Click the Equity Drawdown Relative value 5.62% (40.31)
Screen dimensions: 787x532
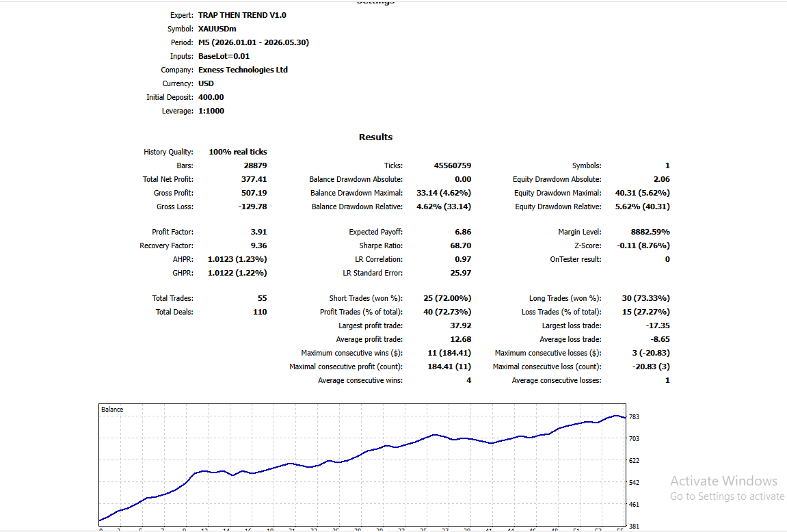click(x=643, y=207)
